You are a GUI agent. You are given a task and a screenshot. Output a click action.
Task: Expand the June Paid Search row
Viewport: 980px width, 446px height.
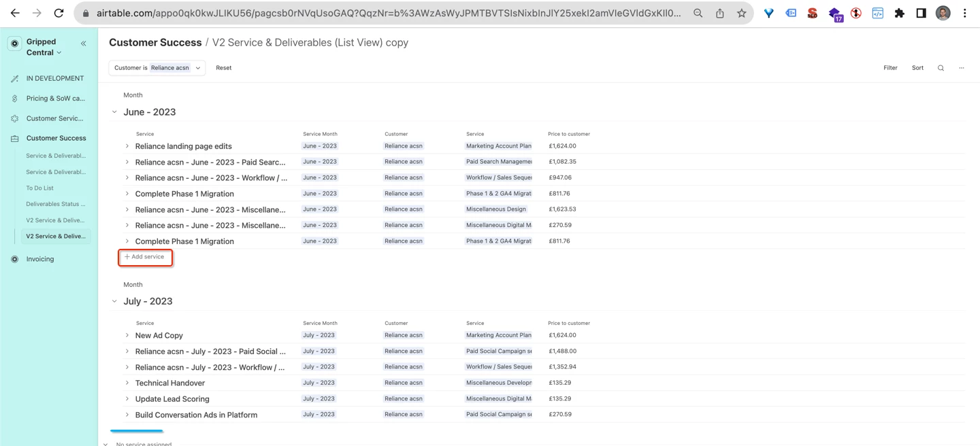[127, 162]
